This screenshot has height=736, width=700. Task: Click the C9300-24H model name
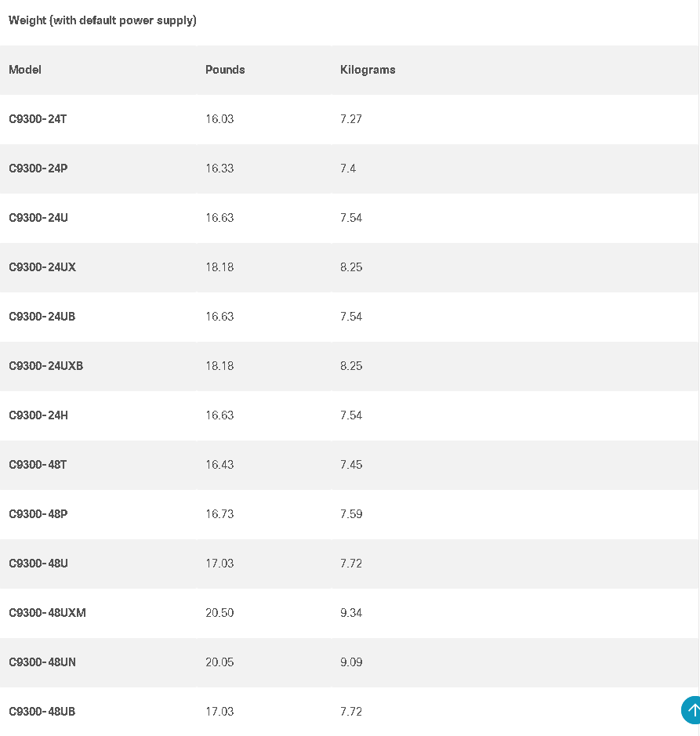(38, 415)
